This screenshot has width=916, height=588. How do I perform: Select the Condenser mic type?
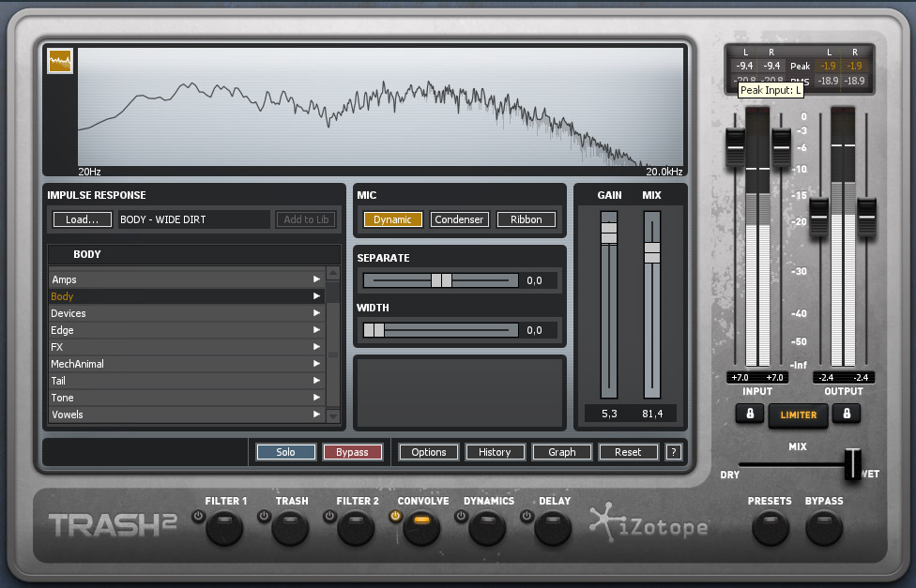pyautogui.click(x=459, y=219)
